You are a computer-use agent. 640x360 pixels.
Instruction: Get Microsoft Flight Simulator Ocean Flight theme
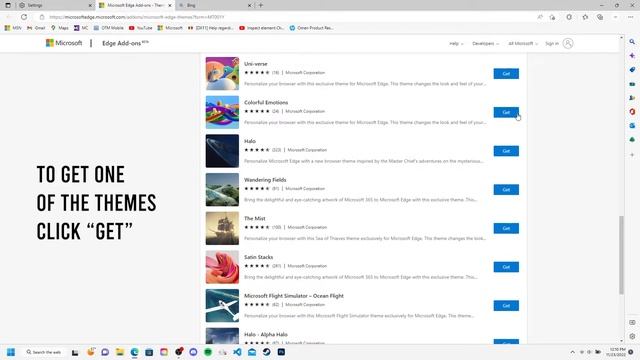(506, 306)
